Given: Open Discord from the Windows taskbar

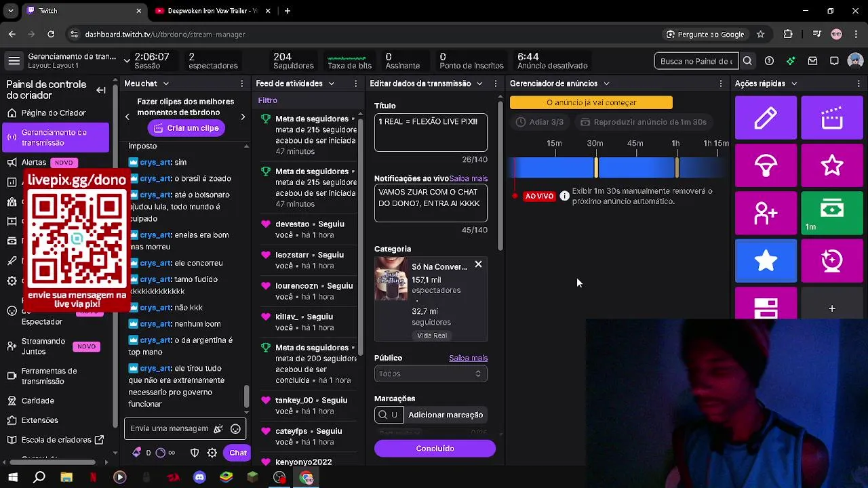Looking at the screenshot, I should point(199,478).
